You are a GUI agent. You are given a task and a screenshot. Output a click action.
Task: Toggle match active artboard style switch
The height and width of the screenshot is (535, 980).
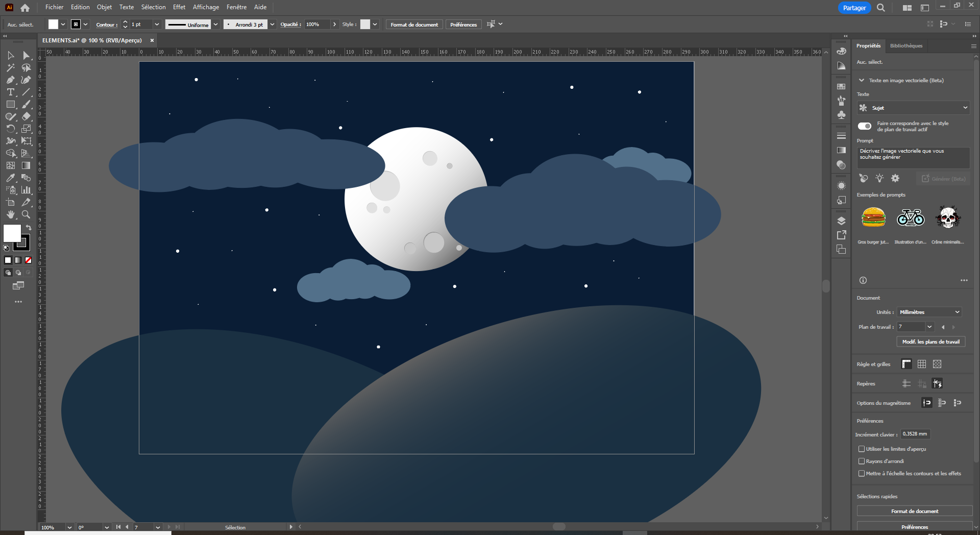pos(865,126)
